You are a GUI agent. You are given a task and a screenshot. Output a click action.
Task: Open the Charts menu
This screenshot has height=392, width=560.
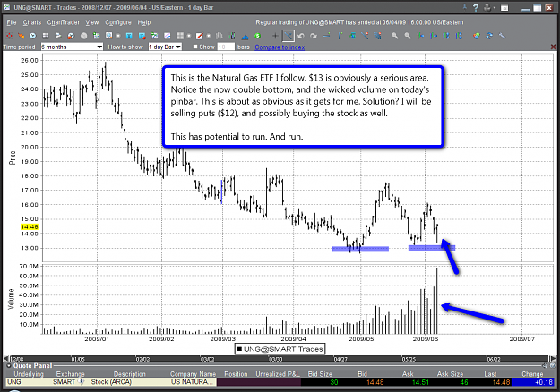(x=31, y=22)
